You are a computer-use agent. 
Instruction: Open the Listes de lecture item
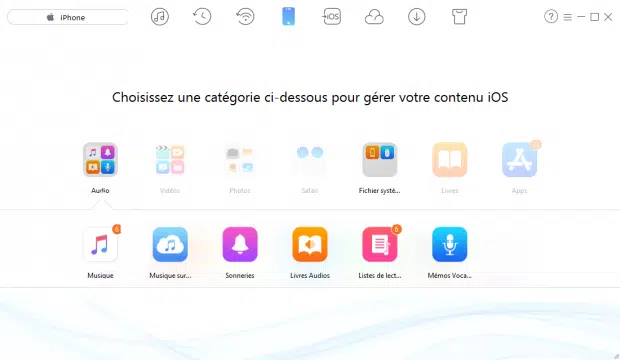click(380, 244)
